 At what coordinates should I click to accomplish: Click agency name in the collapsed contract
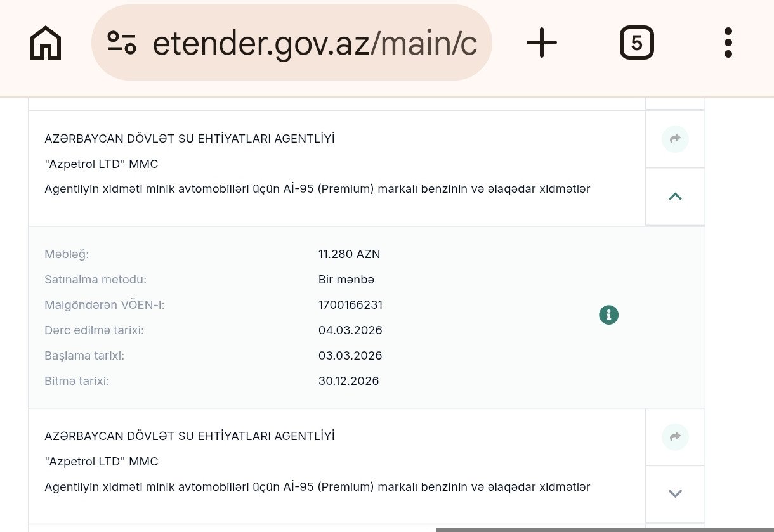coord(189,436)
